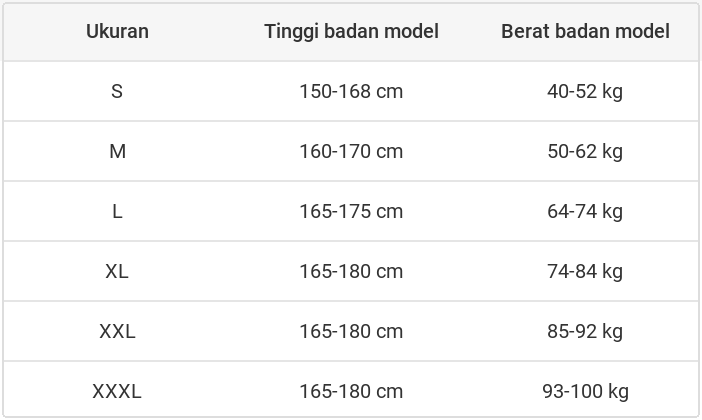The height and width of the screenshot is (420, 702).
Task: Select the M size cell
Action: tap(117, 151)
